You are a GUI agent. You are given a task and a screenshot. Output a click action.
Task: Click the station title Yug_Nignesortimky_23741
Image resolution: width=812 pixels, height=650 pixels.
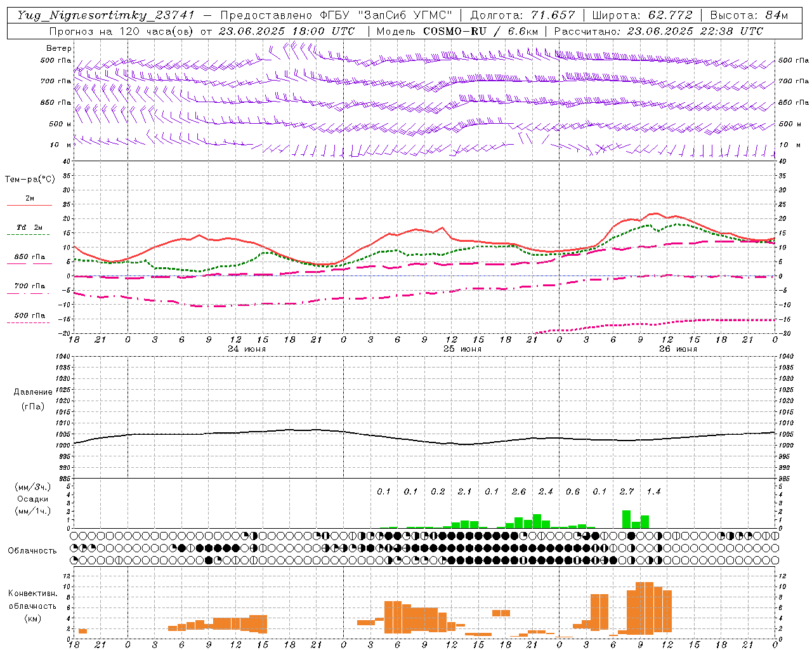point(106,15)
